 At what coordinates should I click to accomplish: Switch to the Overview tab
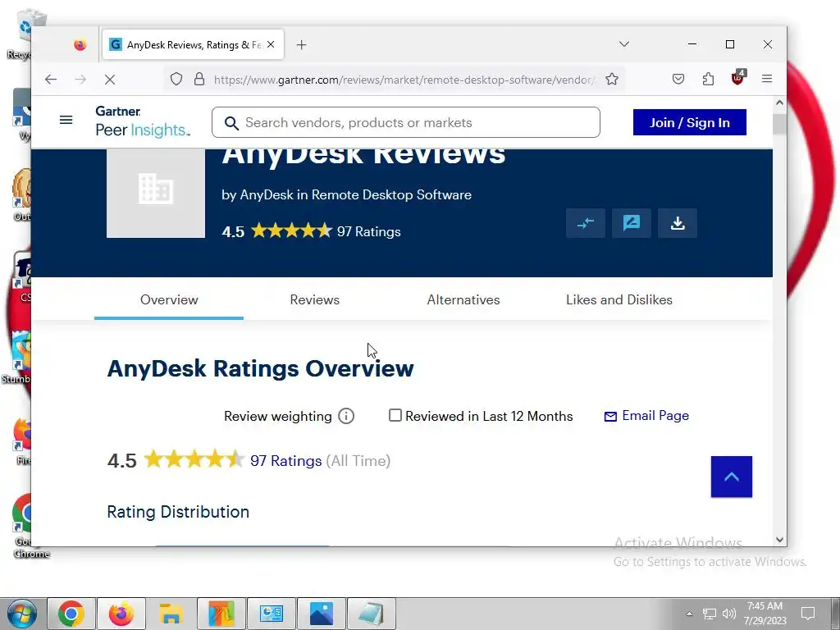point(169,299)
